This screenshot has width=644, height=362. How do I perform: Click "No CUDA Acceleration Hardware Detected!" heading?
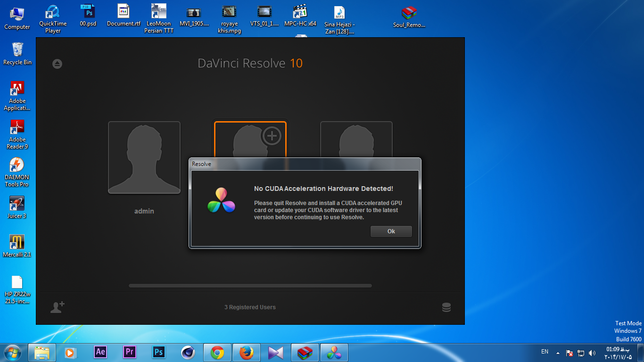pos(323,189)
